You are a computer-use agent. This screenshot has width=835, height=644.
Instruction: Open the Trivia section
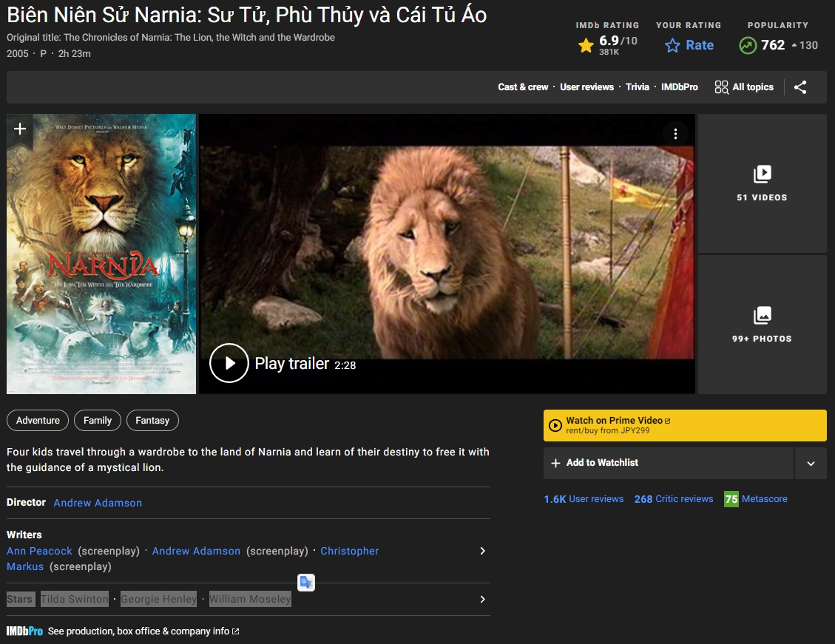[638, 87]
